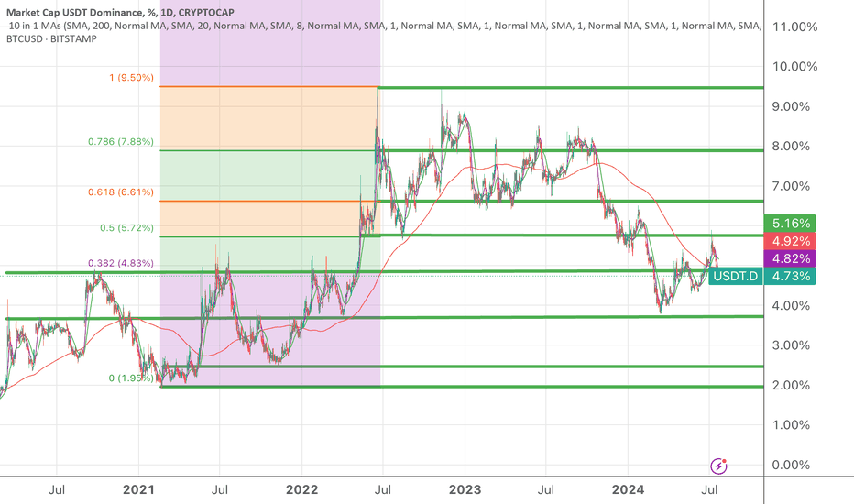Click the Fibonacci level label 1 (9.50%)
854x504 pixels.
click(x=131, y=77)
